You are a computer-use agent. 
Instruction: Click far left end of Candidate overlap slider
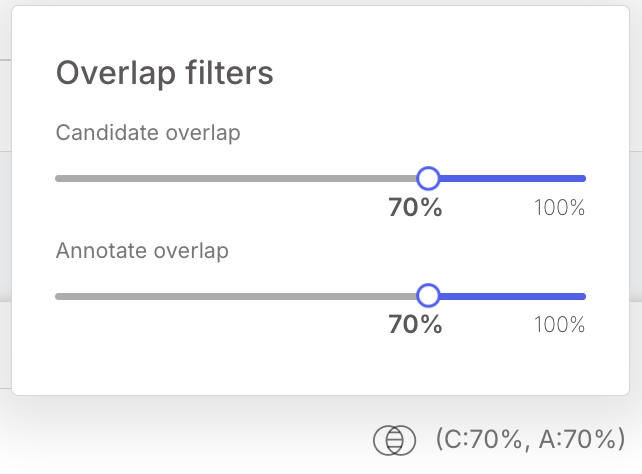59,179
